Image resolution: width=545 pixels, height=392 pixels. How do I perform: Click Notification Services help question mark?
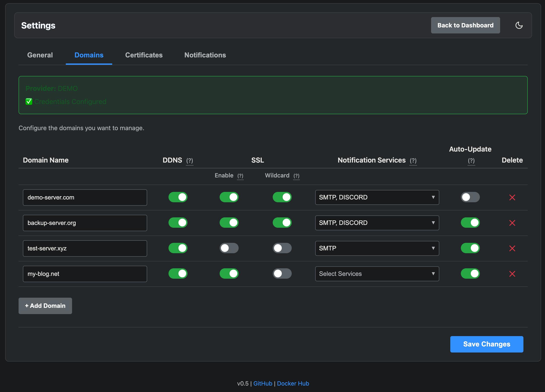coord(413,161)
